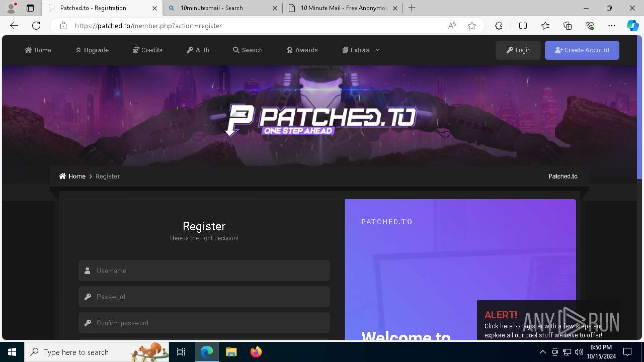Close the 10minutesmail Search tab

(275, 8)
